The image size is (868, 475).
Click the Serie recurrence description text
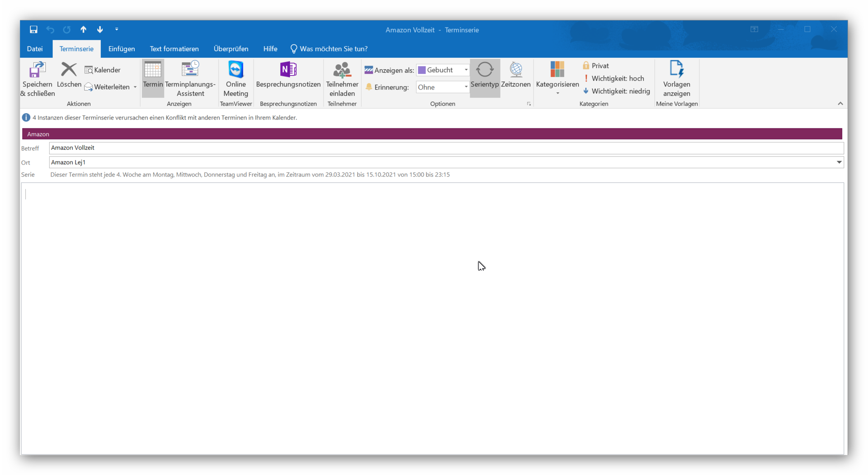(250, 175)
